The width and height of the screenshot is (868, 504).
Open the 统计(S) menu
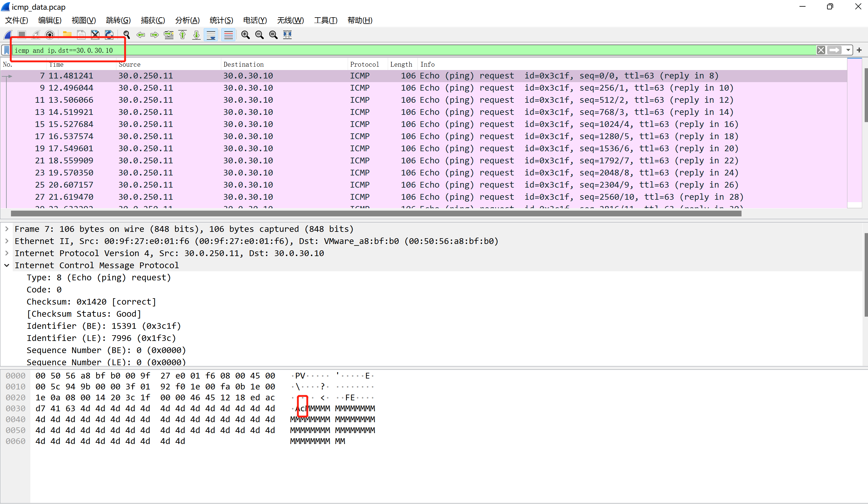[221, 20]
